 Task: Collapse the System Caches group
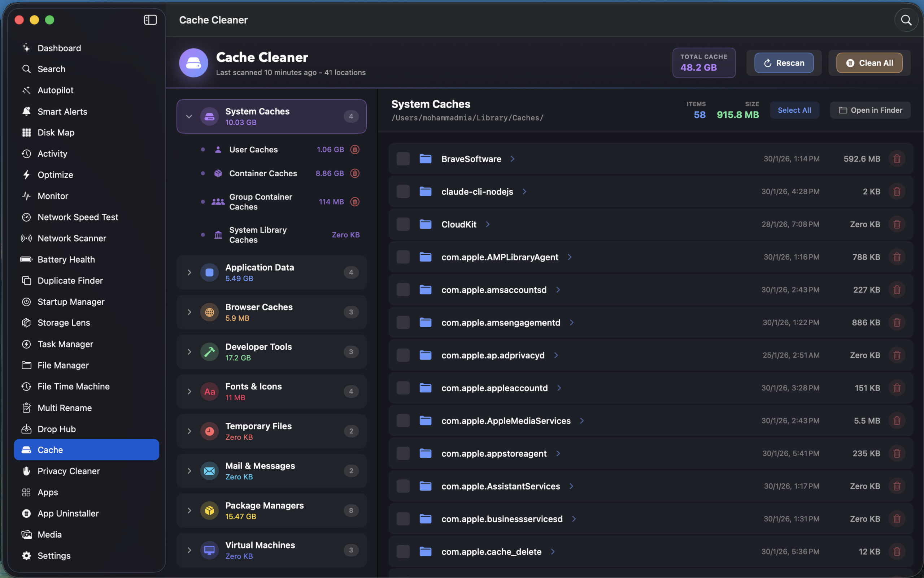(x=189, y=116)
